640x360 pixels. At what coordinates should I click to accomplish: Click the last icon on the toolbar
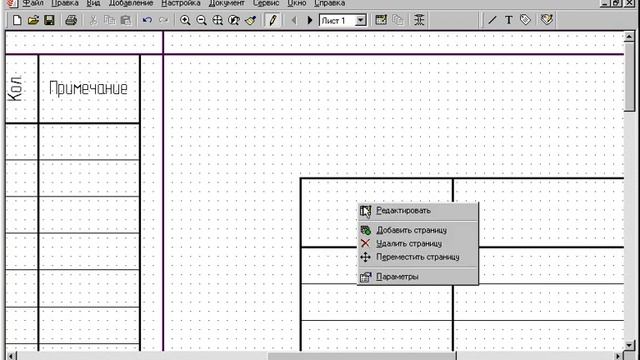(547, 20)
